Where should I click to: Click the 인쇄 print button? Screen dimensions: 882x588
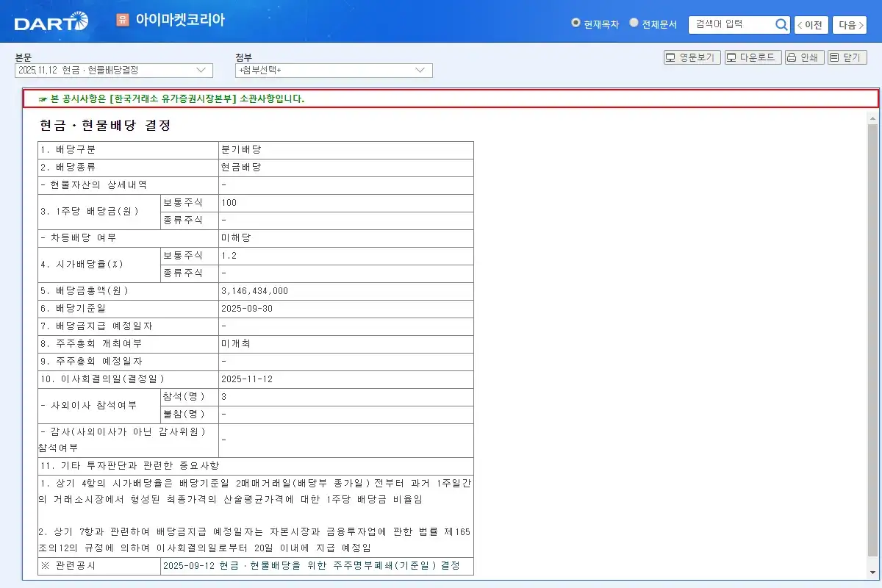tap(804, 57)
